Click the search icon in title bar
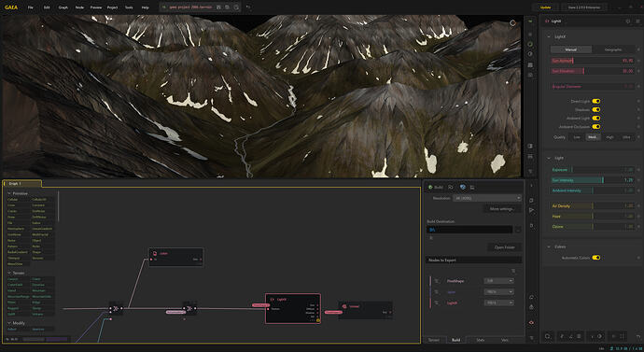This screenshot has height=352, width=644. tap(236, 7)
